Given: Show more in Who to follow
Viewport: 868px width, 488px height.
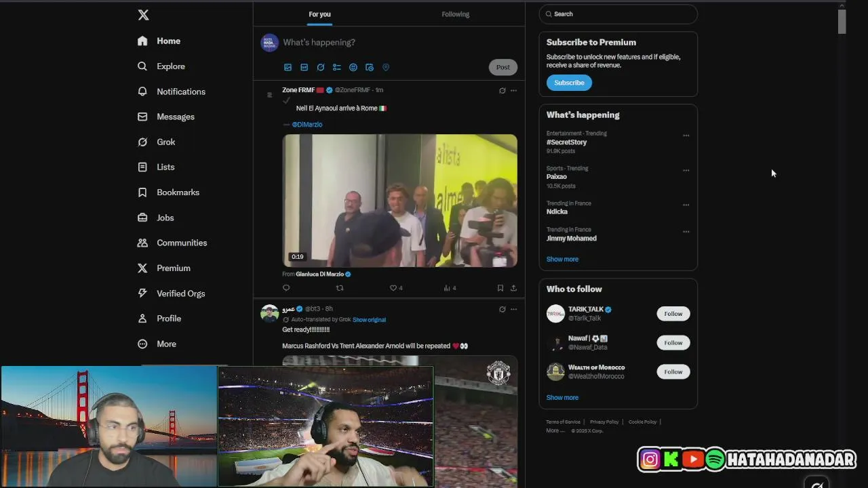Looking at the screenshot, I should click(563, 398).
